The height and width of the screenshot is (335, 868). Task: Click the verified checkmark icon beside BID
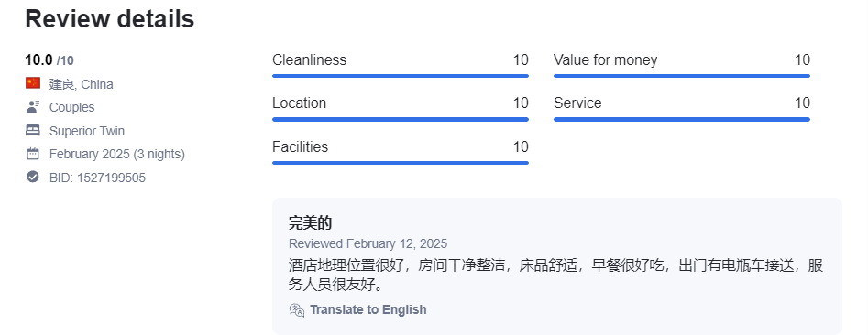[33, 177]
